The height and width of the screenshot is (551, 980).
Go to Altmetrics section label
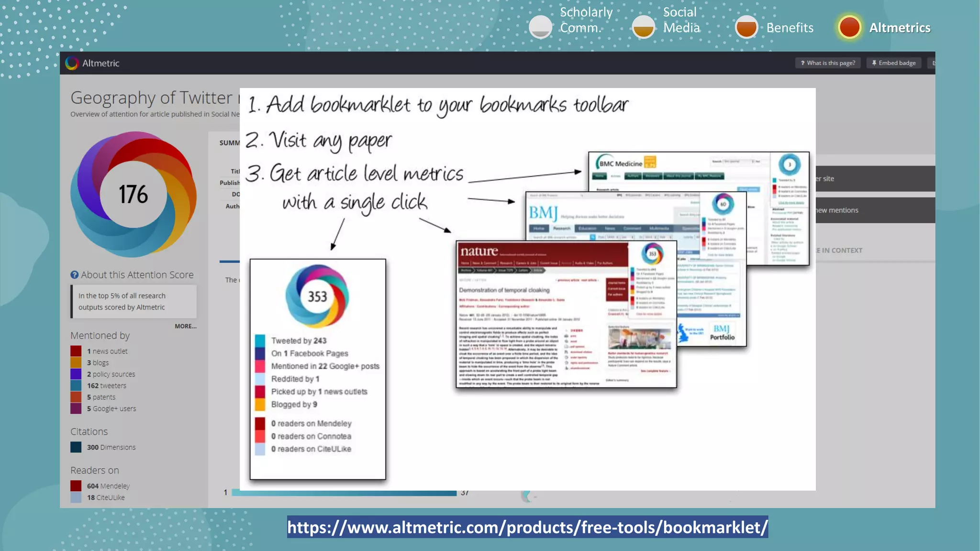pyautogui.click(x=900, y=28)
